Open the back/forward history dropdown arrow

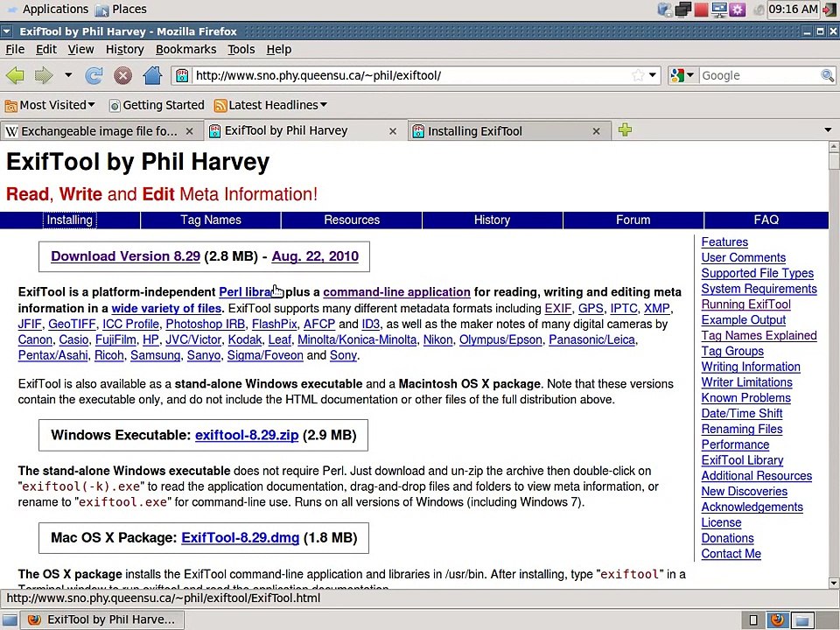(x=68, y=75)
